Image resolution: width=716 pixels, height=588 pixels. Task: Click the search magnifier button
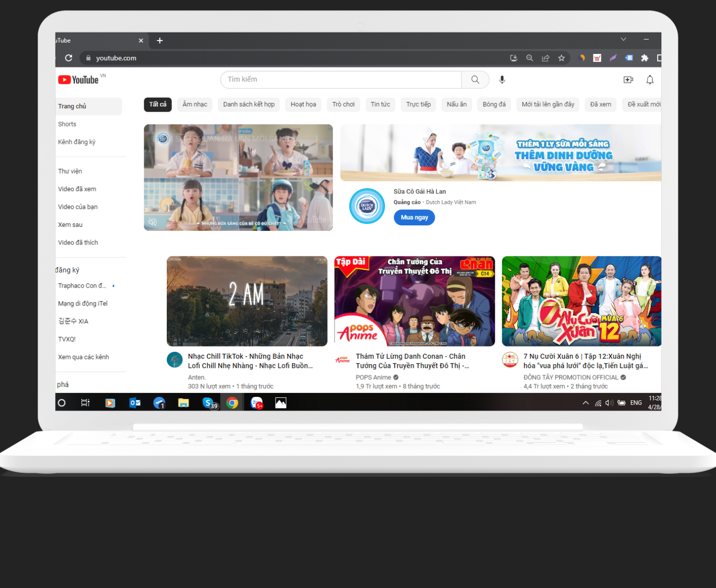click(475, 79)
